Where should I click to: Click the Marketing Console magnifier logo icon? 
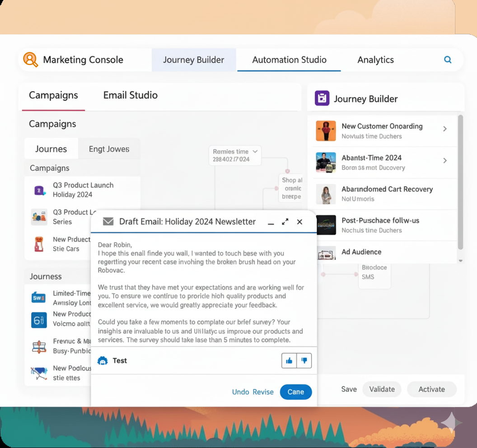[31, 60]
